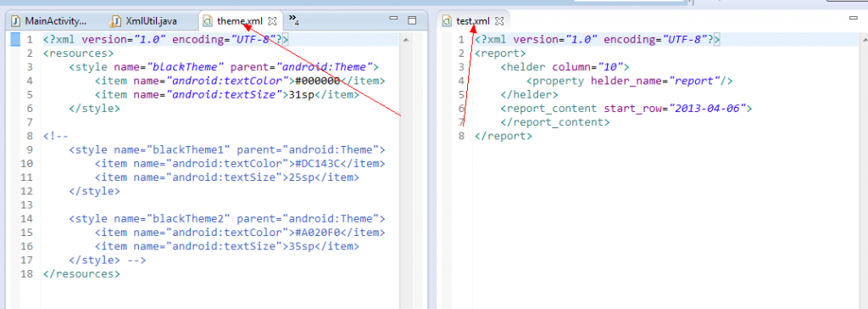Click the Java file icon on XmlUtil tab

[115, 21]
